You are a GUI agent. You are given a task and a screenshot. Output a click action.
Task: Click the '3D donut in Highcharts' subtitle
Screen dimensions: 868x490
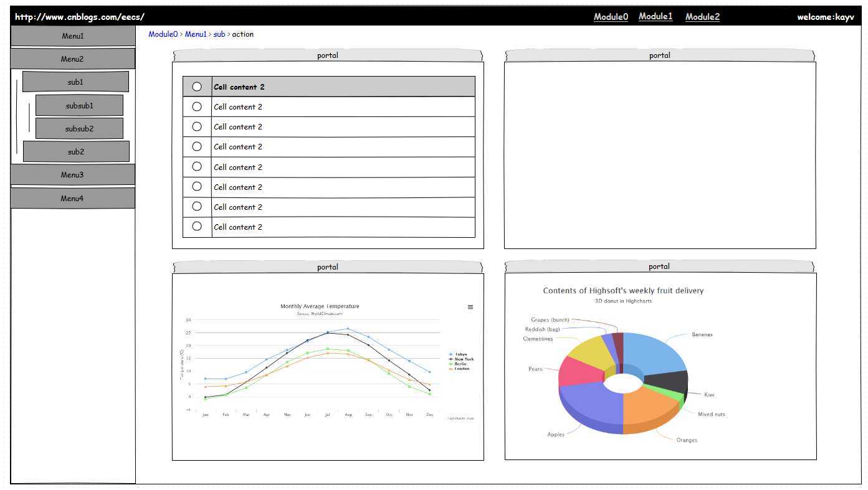coord(623,301)
